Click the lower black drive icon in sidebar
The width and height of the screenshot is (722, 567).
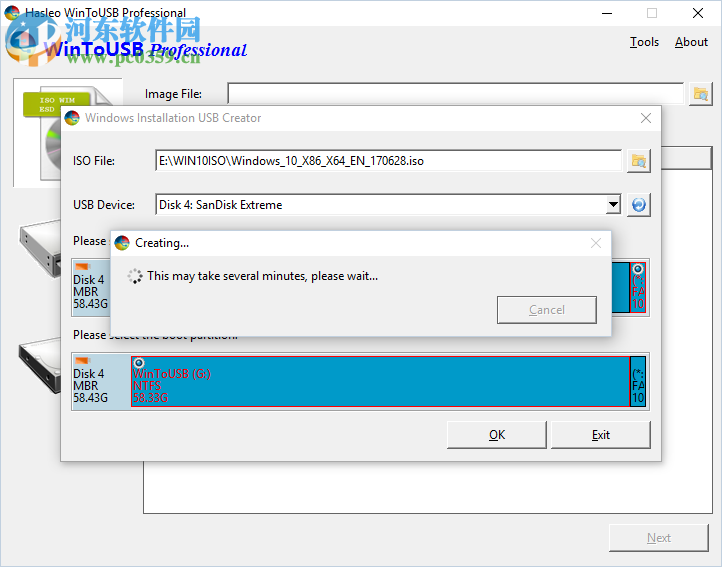(x=41, y=365)
